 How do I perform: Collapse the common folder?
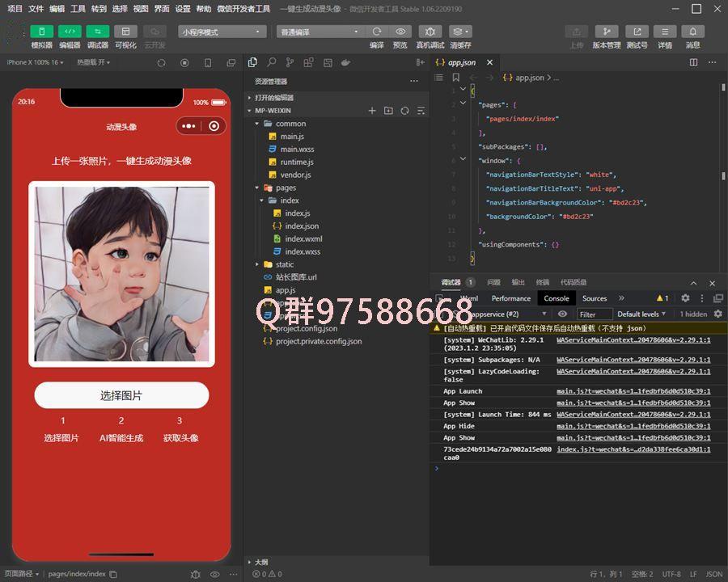tap(256, 124)
